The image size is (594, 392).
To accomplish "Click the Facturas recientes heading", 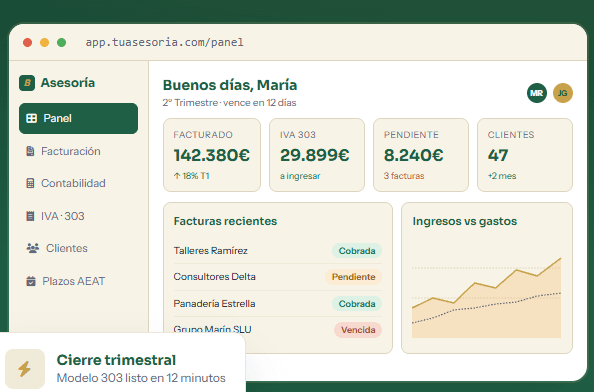I will [225, 221].
